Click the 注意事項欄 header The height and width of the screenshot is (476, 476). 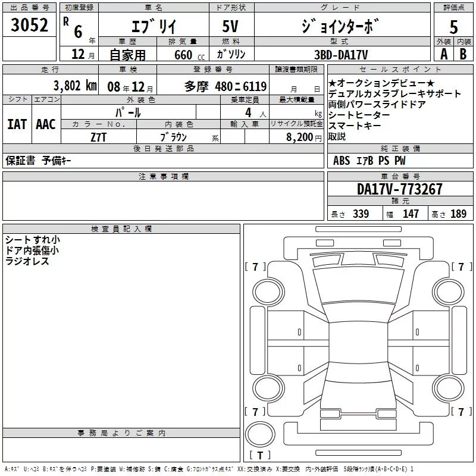click(164, 176)
